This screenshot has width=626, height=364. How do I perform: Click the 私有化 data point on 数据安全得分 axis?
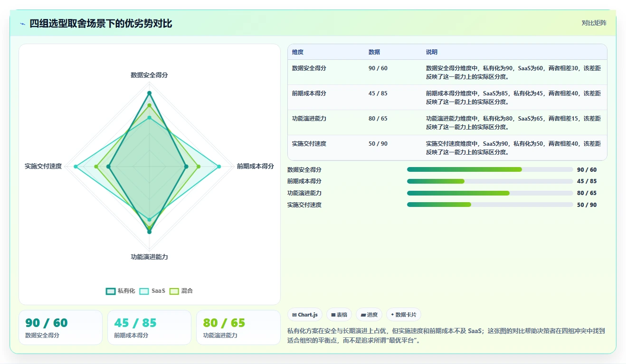[149, 93]
